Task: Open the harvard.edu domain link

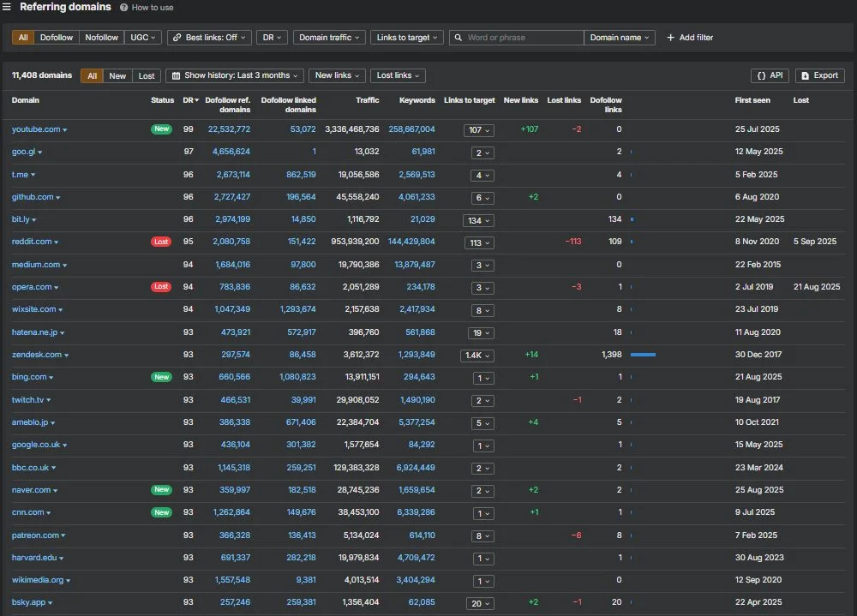Action: click(x=34, y=558)
